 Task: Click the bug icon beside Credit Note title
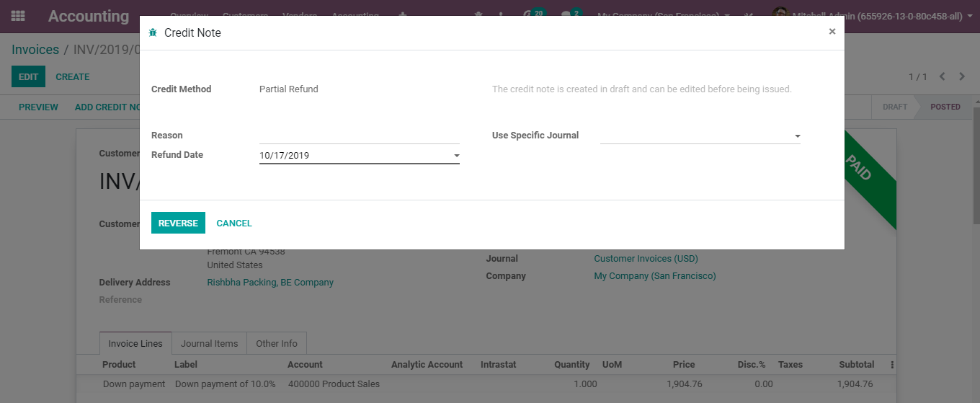click(x=153, y=32)
